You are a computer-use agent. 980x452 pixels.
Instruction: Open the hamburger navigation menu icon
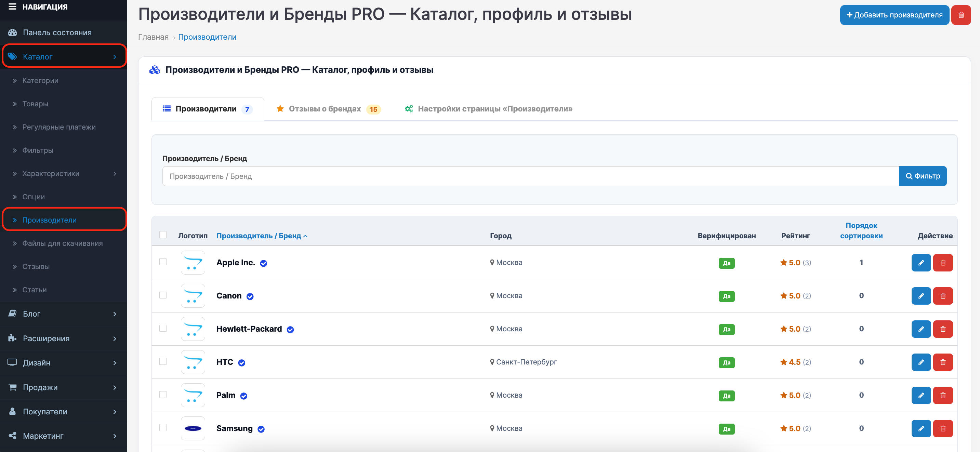12,6
